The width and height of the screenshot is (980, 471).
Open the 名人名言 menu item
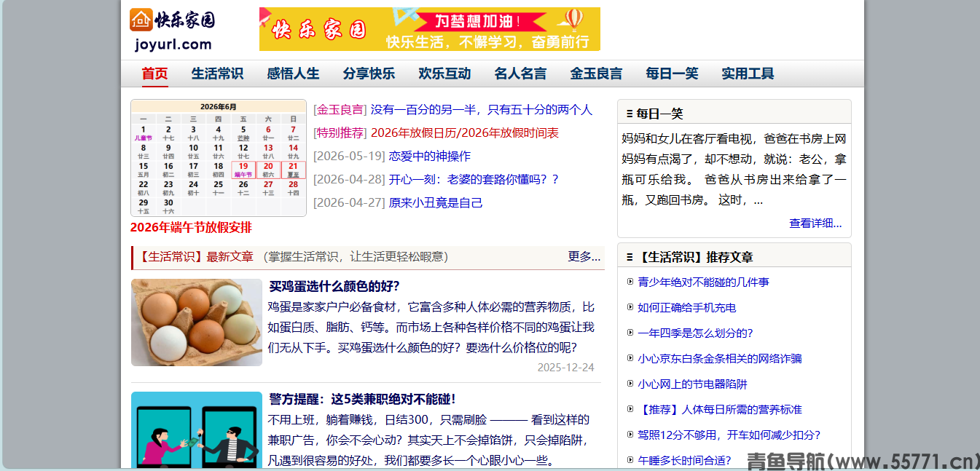tap(520, 74)
